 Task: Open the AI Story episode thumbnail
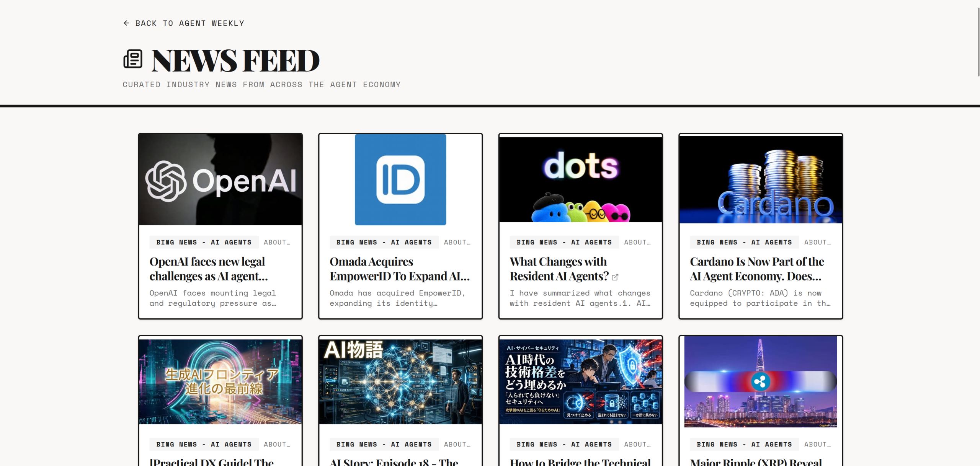click(x=400, y=381)
